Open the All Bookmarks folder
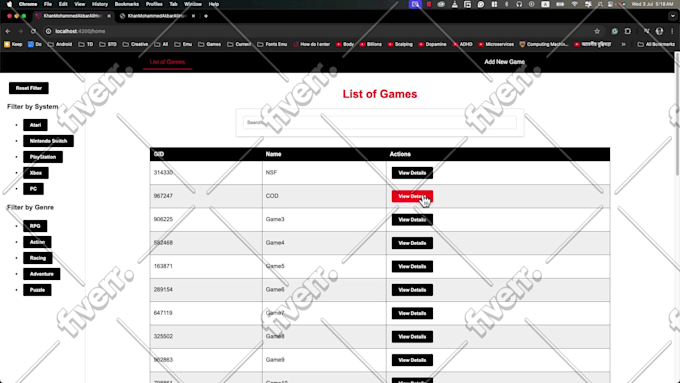 [x=656, y=44]
